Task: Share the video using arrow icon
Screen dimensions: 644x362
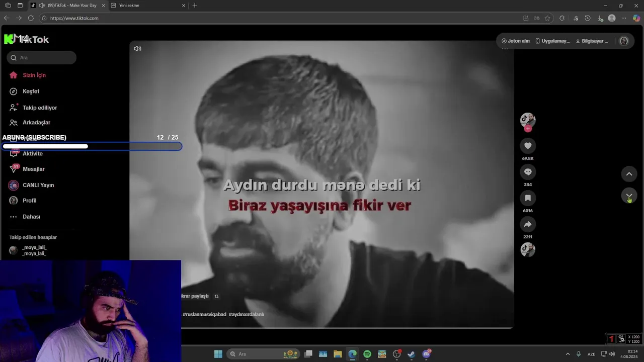Action: tap(528, 224)
